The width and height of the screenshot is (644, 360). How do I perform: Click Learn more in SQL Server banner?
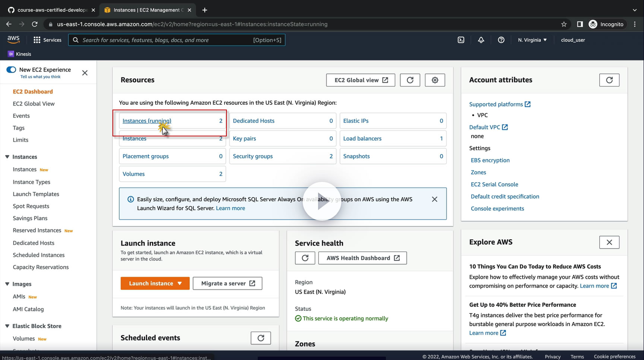231,208
